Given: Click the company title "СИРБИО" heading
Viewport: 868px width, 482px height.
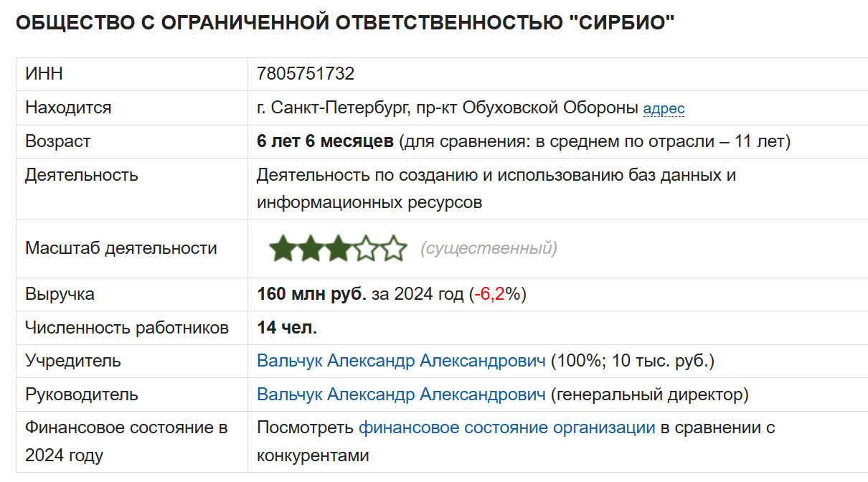Looking at the screenshot, I should [x=345, y=24].
